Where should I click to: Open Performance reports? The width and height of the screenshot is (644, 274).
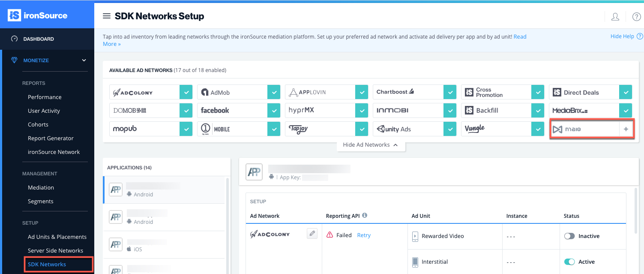pos(45,97)
